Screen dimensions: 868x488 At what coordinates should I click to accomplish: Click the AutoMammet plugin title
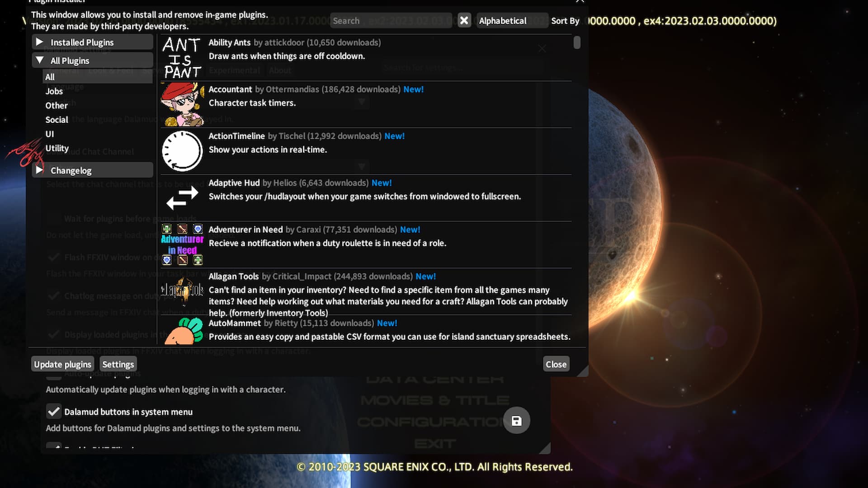[x=235, y=323]
